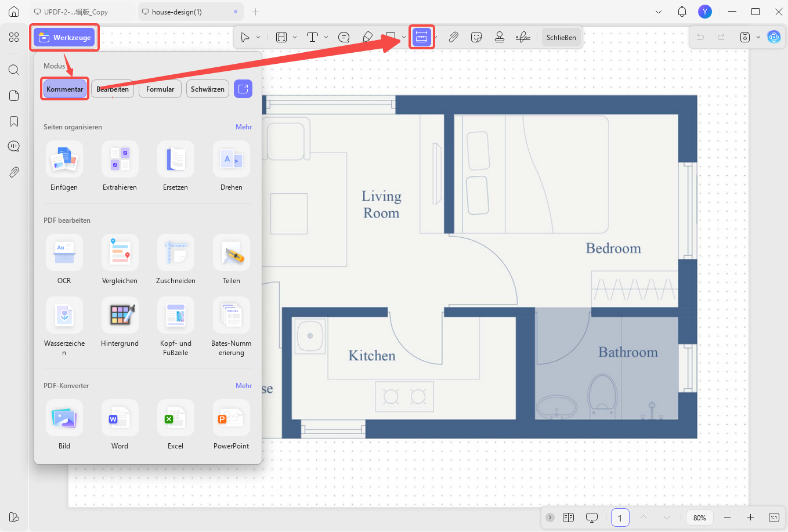Convert PDF to Excel
The image size is (788, 532).
(176, 425)
